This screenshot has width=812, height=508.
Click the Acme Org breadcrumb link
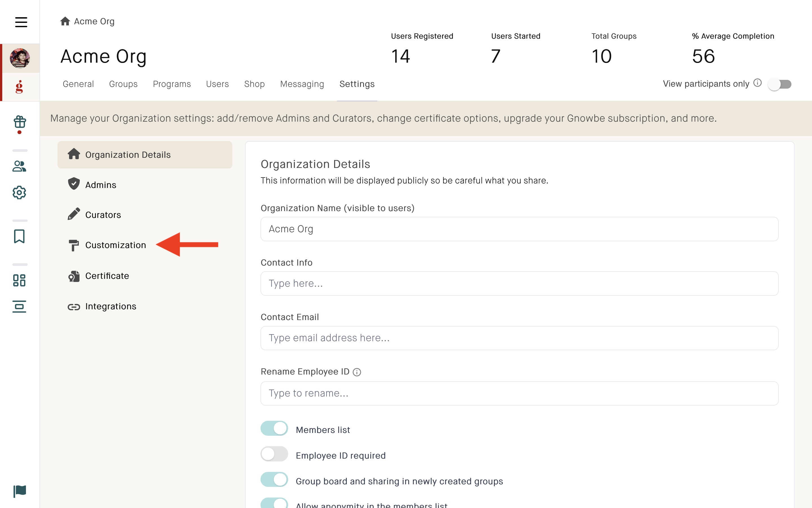(x=94, y=21)
